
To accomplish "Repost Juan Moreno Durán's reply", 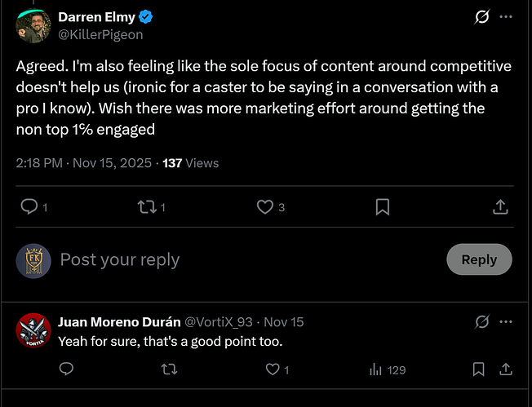I will click(170, 369).
